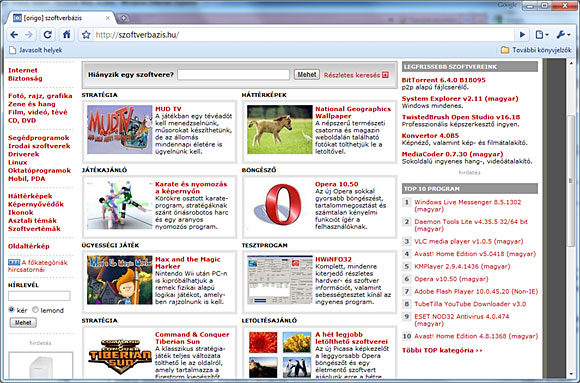Open the HWiNFO32 article title

pyautogui.click(x=333, y=259)
